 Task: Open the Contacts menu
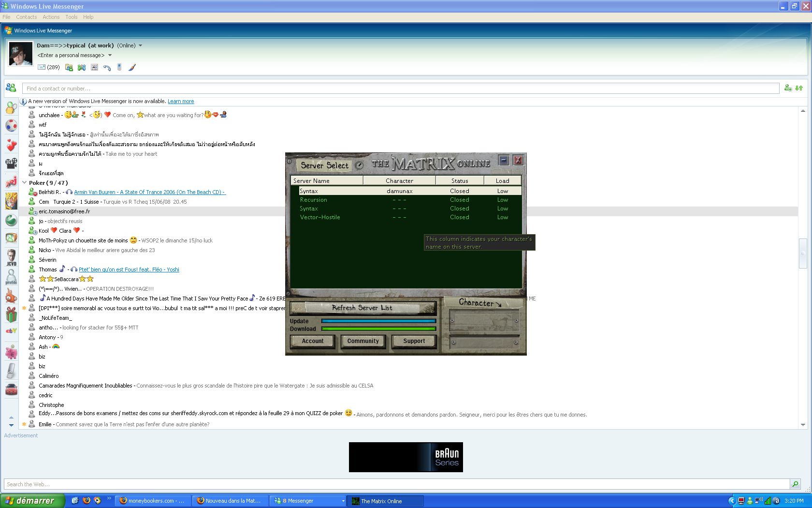26,17
